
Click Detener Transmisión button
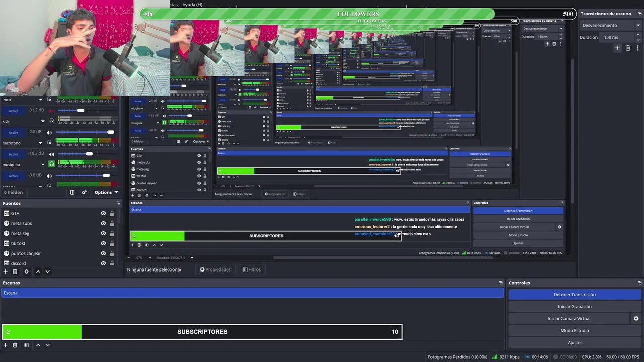click(575, 295)
